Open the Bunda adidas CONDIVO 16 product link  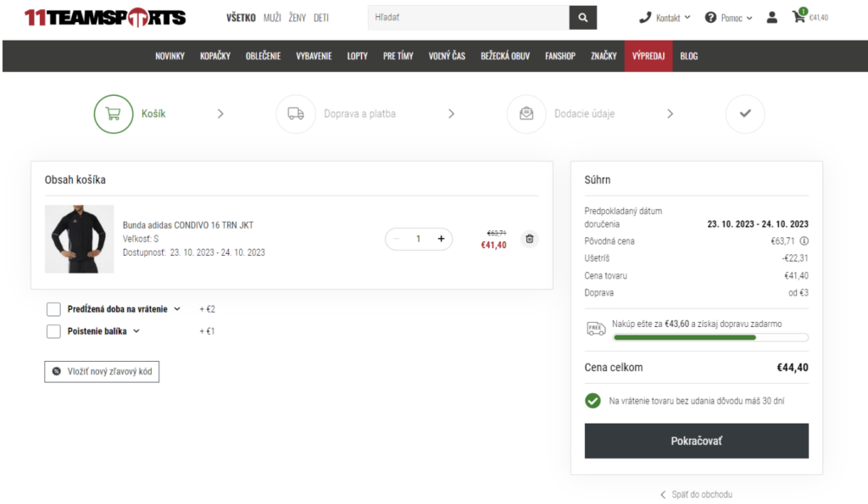click(x=188, y=225)
